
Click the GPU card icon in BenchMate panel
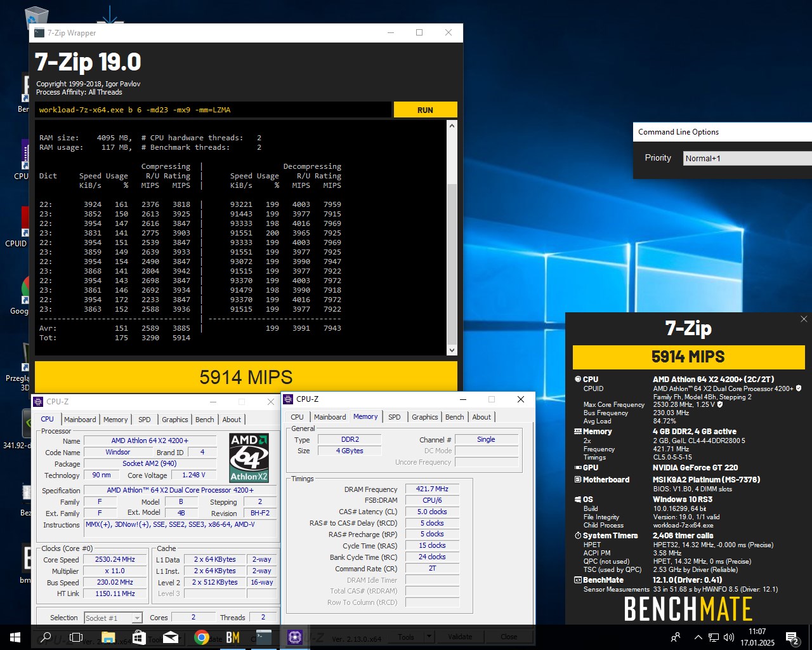pyautogui.click(x=578, y=467)
